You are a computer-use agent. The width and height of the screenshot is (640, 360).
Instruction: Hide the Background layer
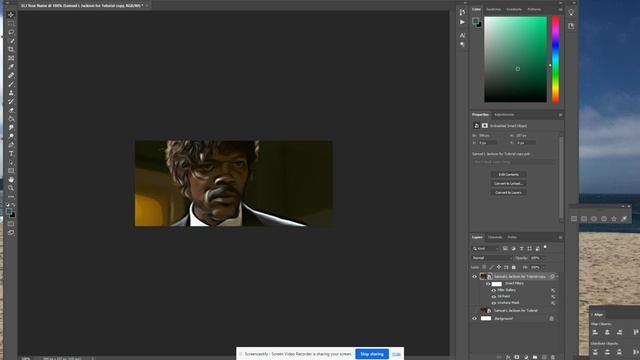tap(474, 318)
